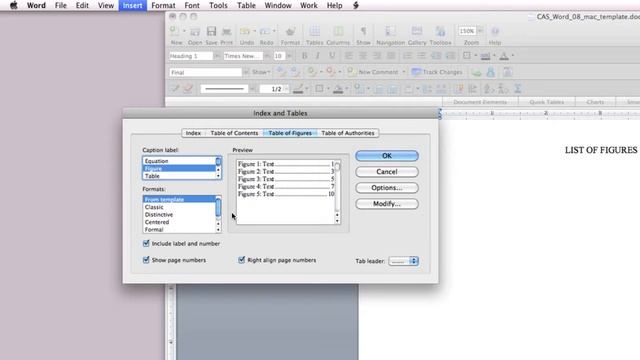This screenshot has height=360, width=640.
Task: Open the Table menu
Action: [246, 5]
